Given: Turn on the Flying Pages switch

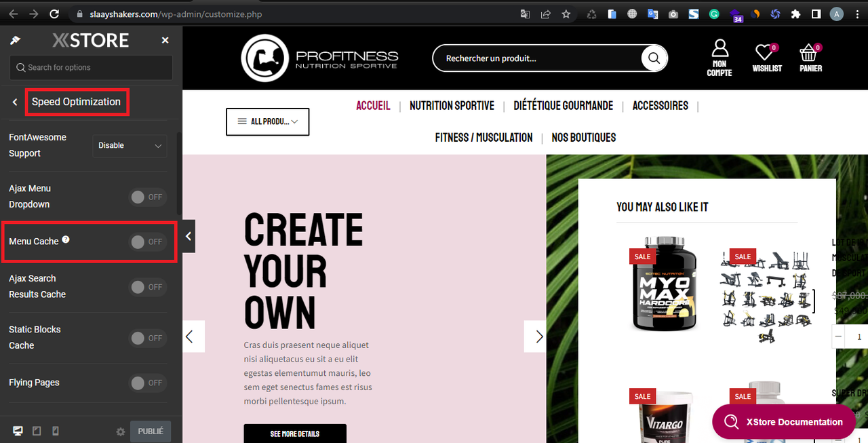Looking at the screenshot, I should pos(148,383).
